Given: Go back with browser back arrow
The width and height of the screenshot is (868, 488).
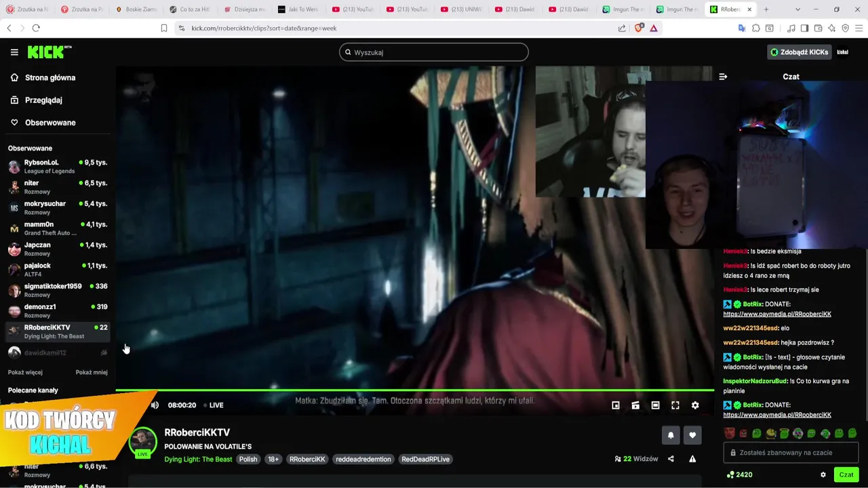Looking at the screenshot, I should click(9, 28).
